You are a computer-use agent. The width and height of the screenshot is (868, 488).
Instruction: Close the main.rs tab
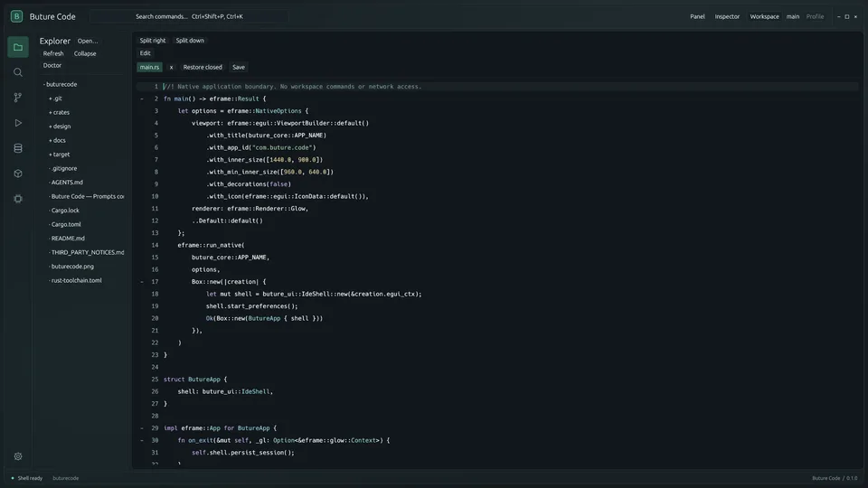[171, 67]
